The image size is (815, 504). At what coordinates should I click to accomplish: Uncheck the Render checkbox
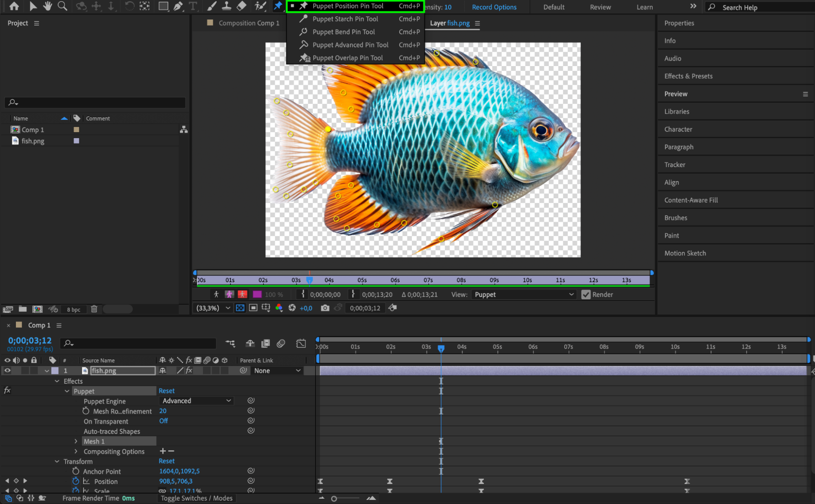(x=585, y=294)
